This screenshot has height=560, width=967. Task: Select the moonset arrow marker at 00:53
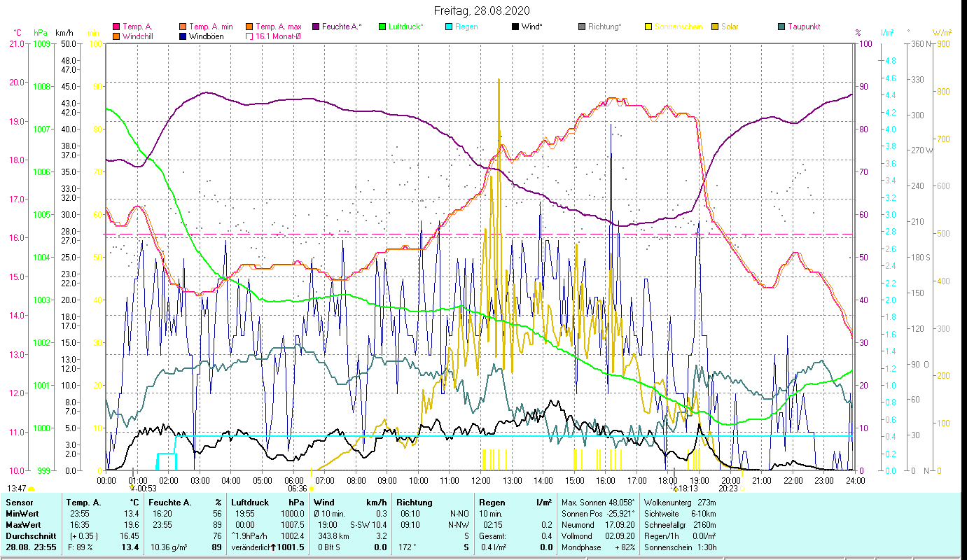coord(132,487)
